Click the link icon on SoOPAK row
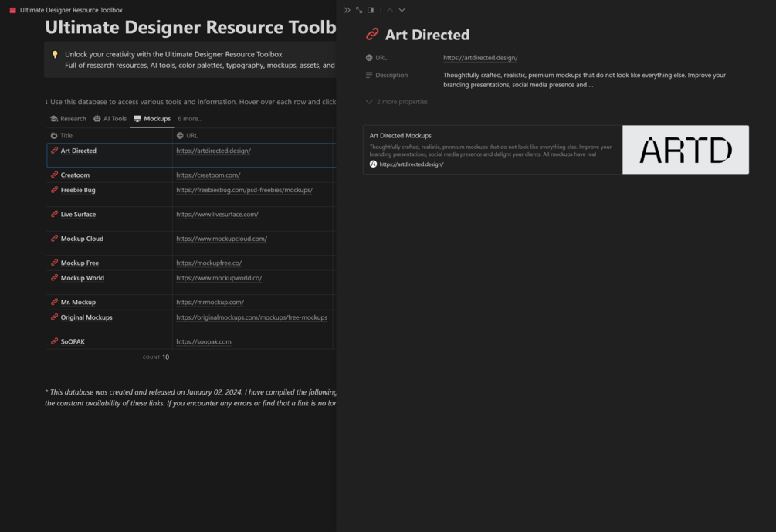776x532 pixels. click(x=54, y=341)
